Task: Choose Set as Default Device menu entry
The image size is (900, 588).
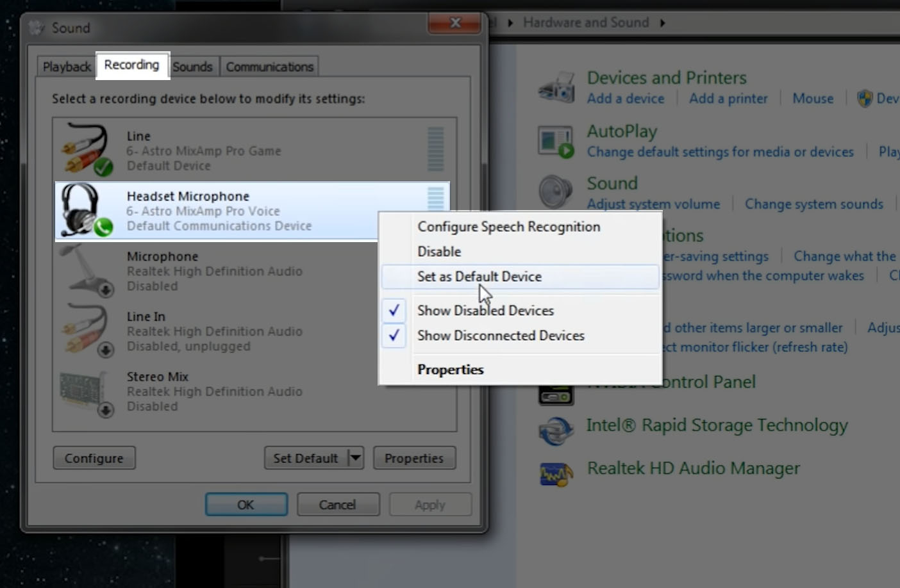Action: point(520,277)
